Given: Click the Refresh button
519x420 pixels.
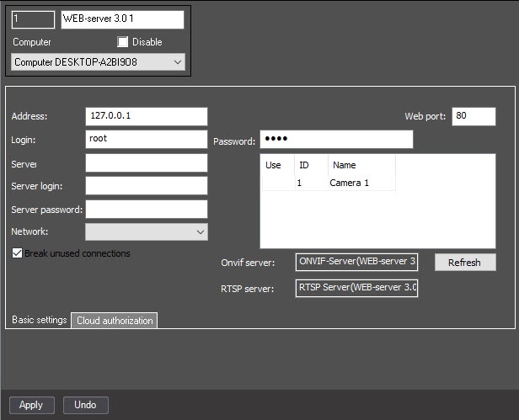Looking at the screenshot, I should click(x=465, y=263).
